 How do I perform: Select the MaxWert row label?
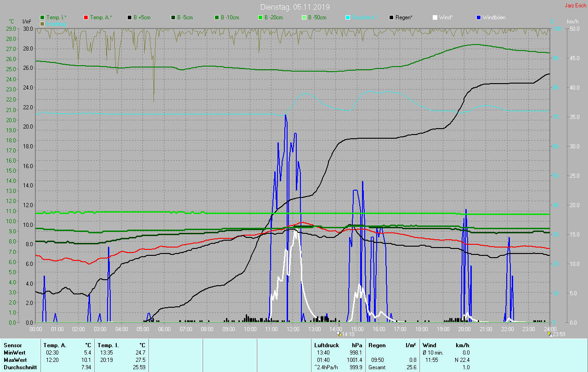(x=15, y=360)
